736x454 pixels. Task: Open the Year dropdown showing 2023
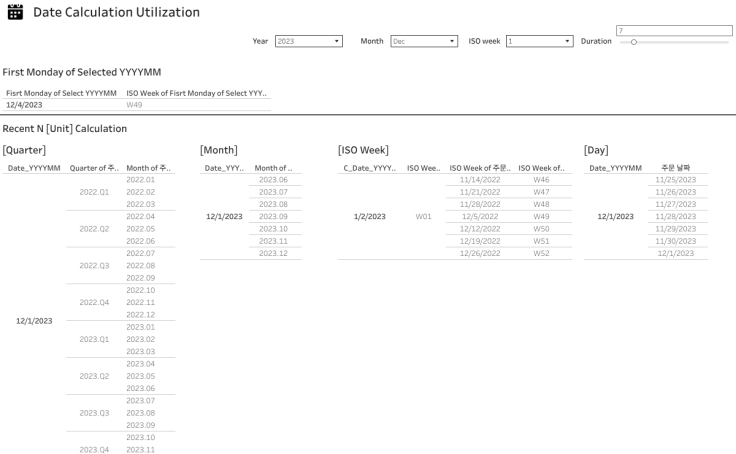(308, 41)
